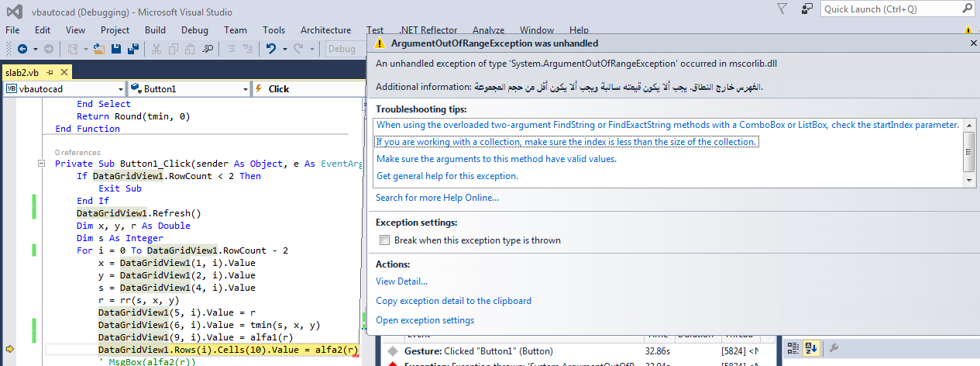Click the Save All icon
980x366 pixels.
click(x=132, y=49)
